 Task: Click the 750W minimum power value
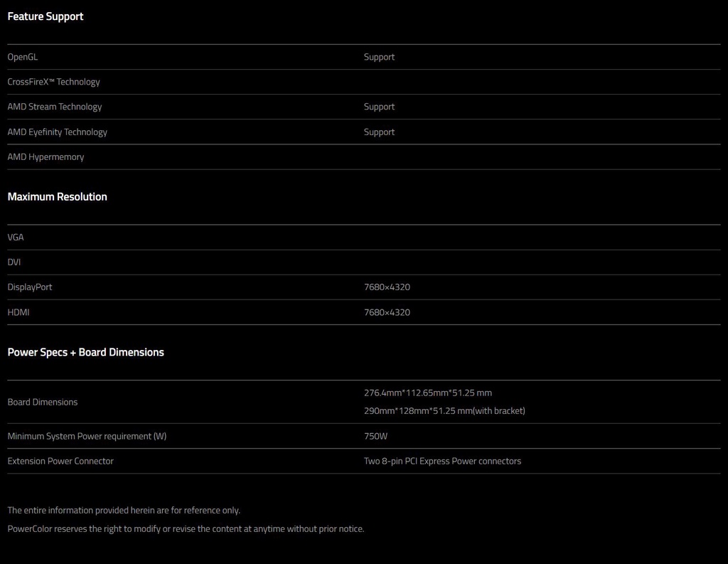pyautogui.click(x=375, y=436)
